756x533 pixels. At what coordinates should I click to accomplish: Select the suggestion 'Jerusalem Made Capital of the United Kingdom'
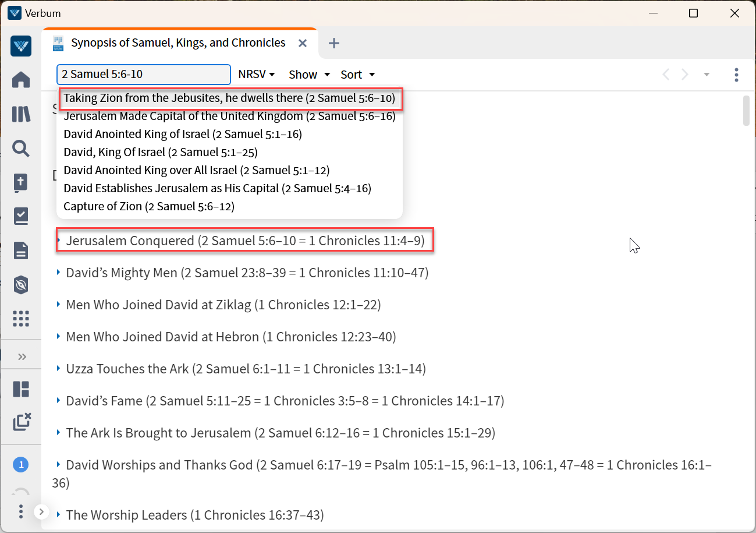coord(229,117)
